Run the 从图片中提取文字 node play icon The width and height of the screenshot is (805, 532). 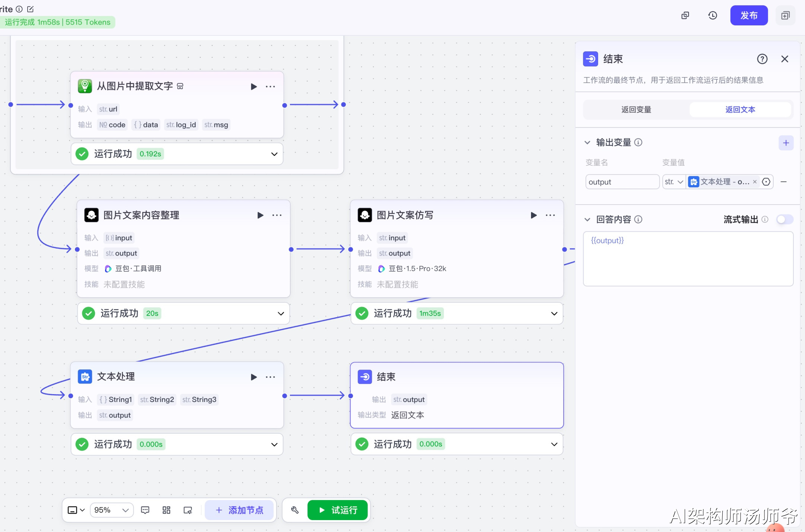click(x=254, y=86)
